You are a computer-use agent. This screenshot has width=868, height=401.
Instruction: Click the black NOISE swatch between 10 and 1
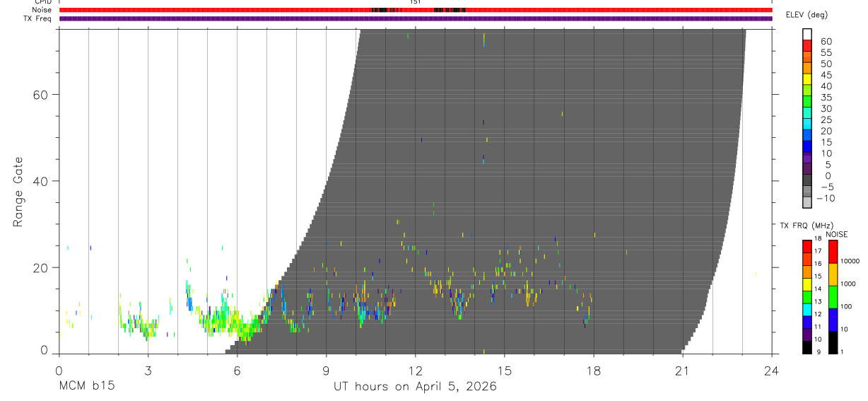pos(833,342)
